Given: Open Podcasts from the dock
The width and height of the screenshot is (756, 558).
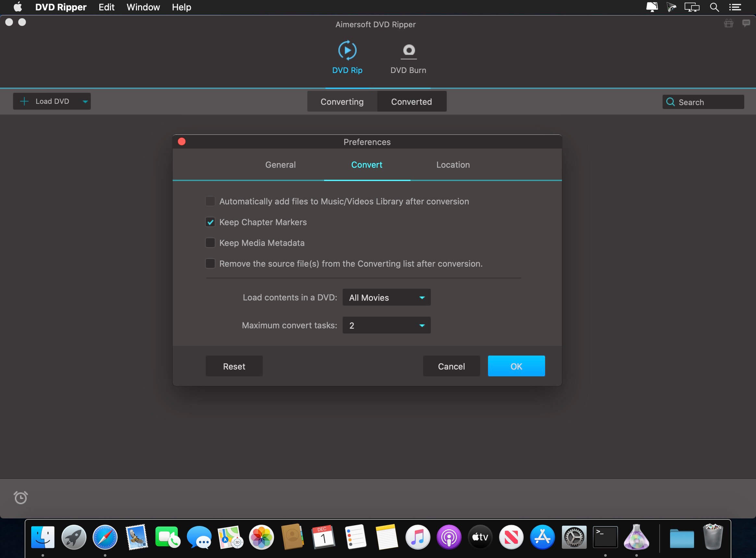Looking at the screenshot, I should pos(449,537).
